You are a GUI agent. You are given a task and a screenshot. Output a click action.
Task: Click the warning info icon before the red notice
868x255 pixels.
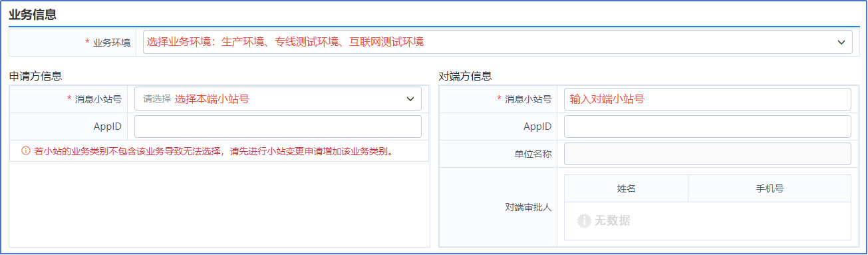[x=26, y=151]
